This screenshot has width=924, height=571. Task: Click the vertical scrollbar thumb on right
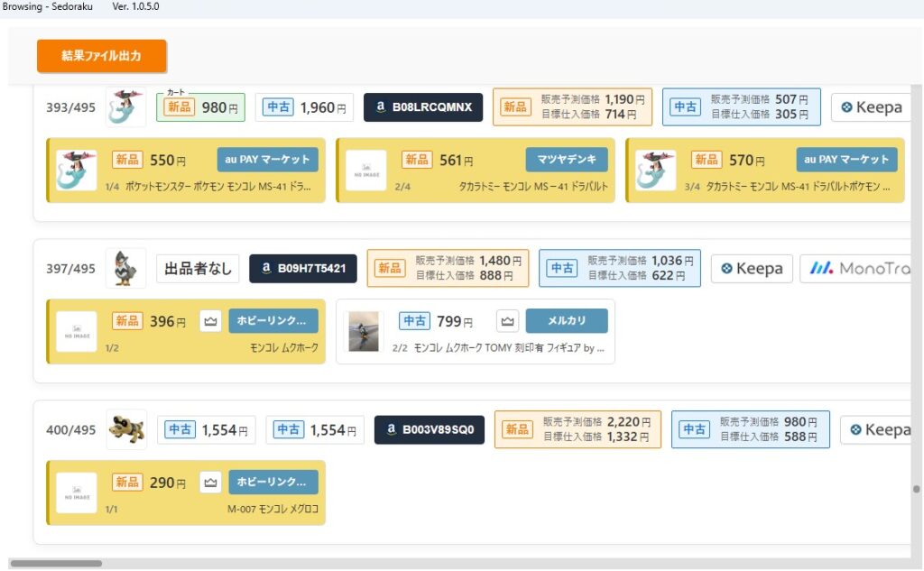coord(917,489)
